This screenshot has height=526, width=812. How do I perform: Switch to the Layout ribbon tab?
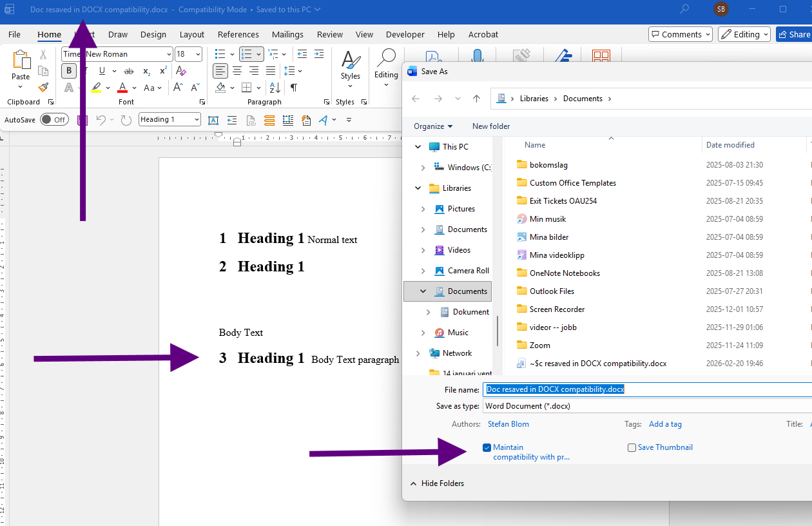[191, 35]
